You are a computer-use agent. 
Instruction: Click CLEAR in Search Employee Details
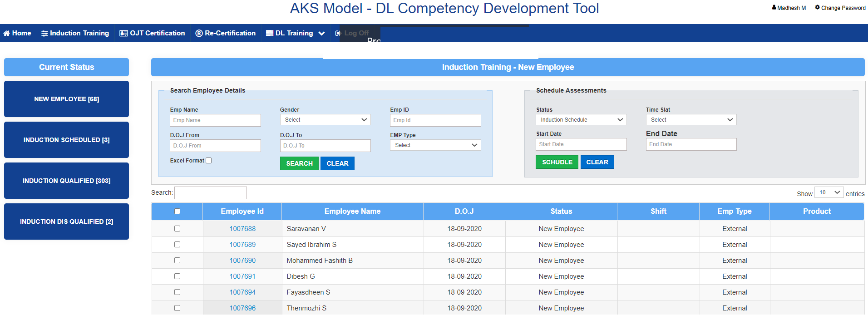point(337,163)
